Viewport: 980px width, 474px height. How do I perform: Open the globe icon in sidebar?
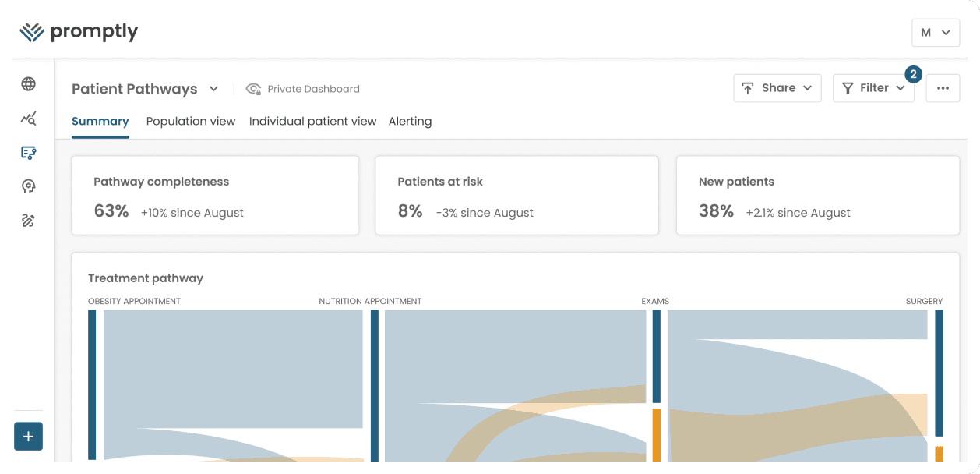pyautogui.click(x=29, y=84)
